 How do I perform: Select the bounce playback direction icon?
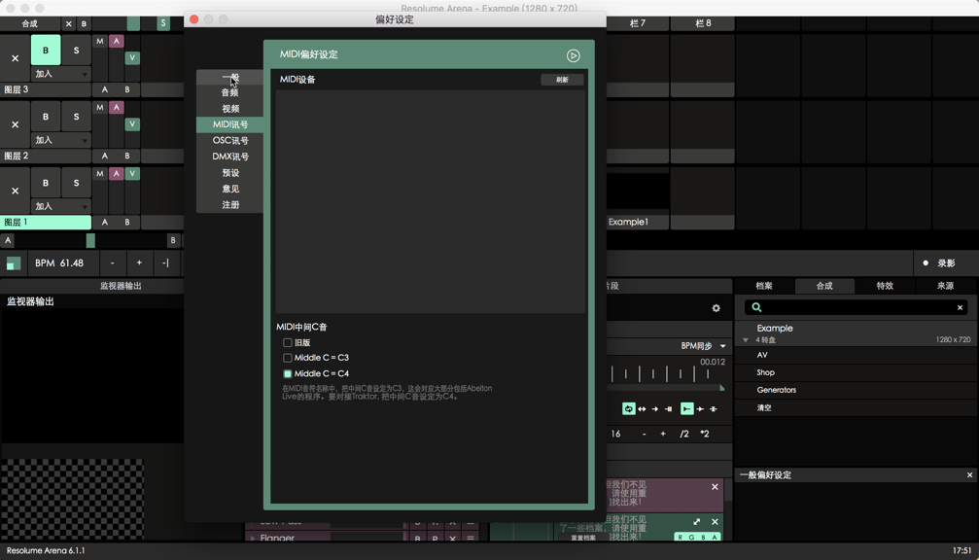coord(644,408)
